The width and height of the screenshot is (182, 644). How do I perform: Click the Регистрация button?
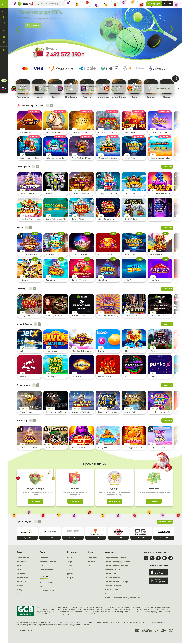tap(154, 4)
